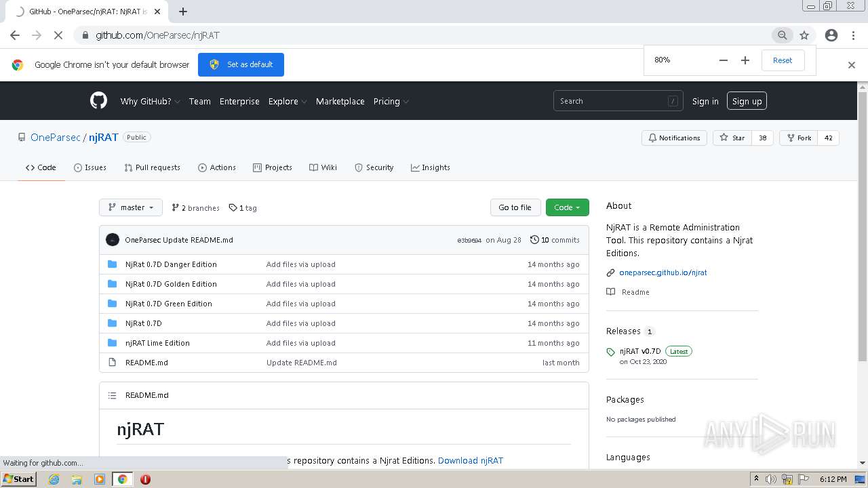This screenshot has height=488, width=868.
Task: Open a new browser tab
Action: click(183, 12)
